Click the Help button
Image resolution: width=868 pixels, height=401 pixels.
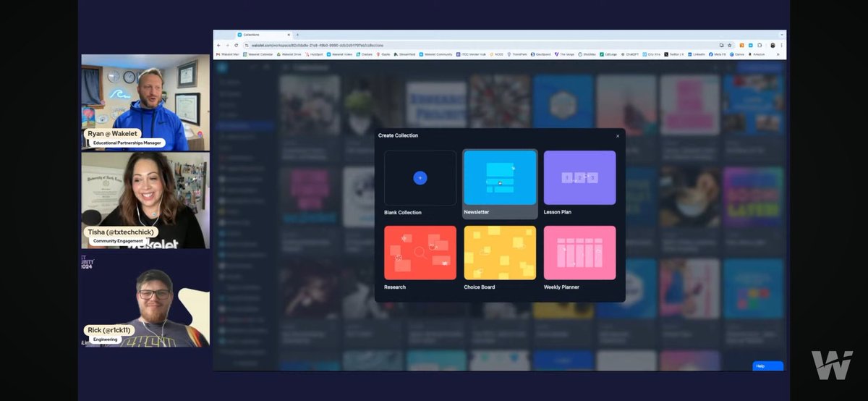point(767,366)
